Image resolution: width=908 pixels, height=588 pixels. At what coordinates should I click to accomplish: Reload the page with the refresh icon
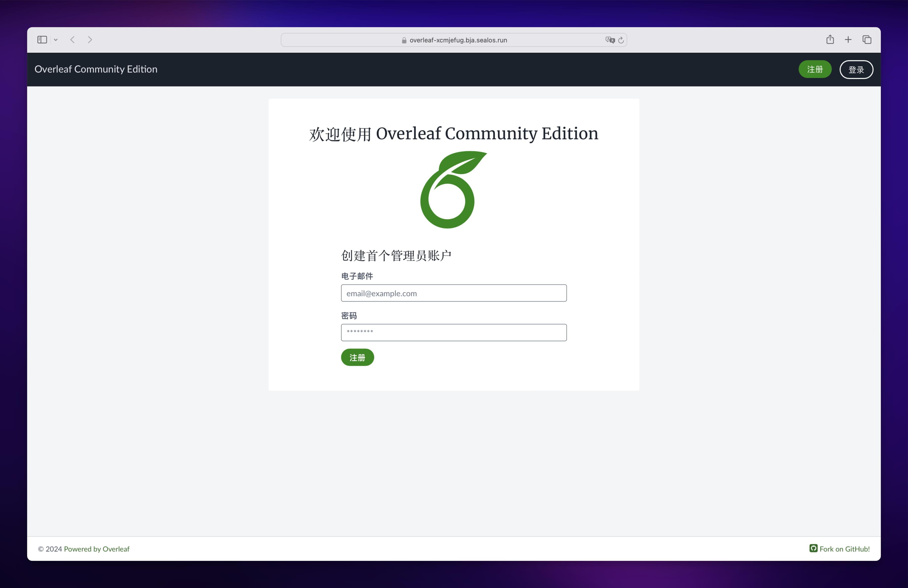tap(621, 40)
